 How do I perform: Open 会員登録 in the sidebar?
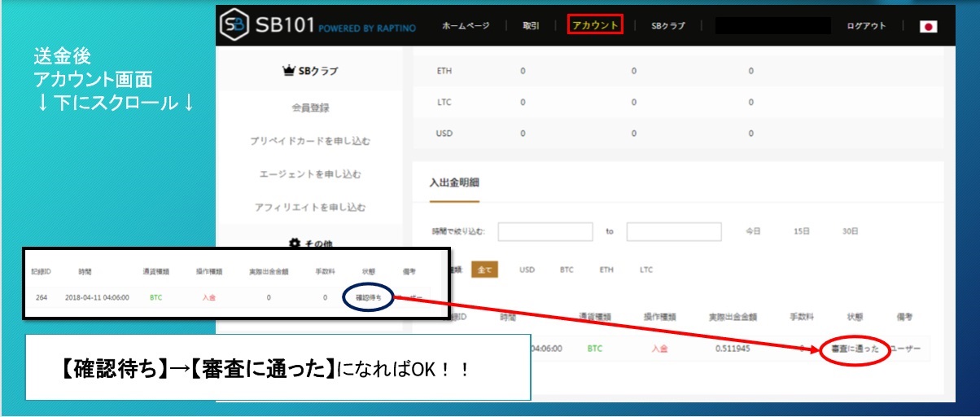point(310,108)
